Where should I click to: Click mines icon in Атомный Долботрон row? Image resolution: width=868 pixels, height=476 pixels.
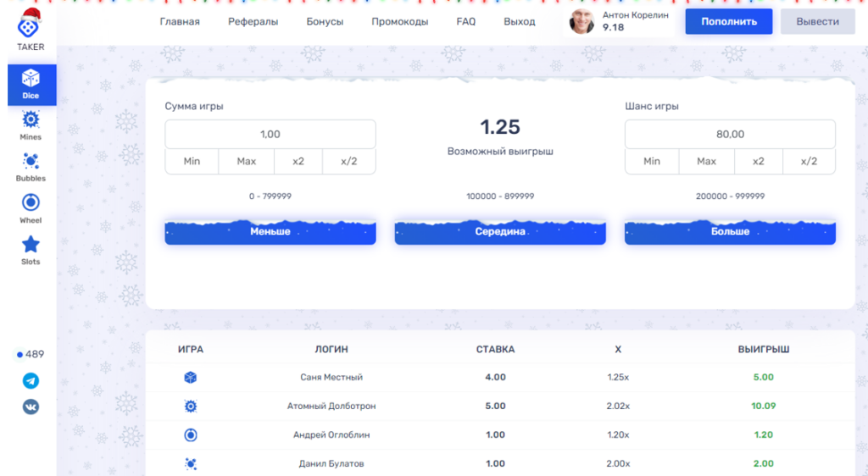click(191, 407)
